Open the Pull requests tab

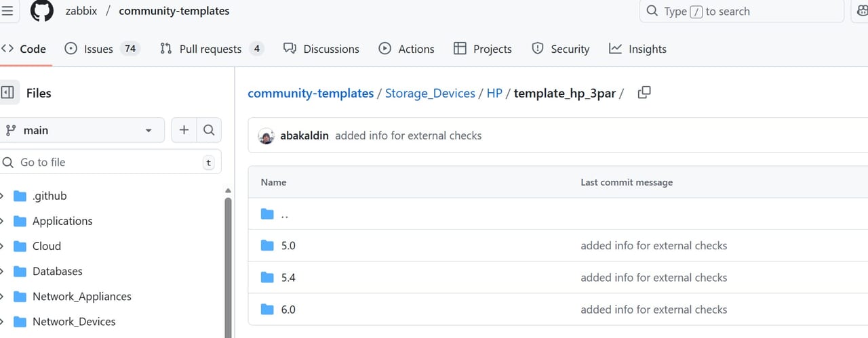210,49
